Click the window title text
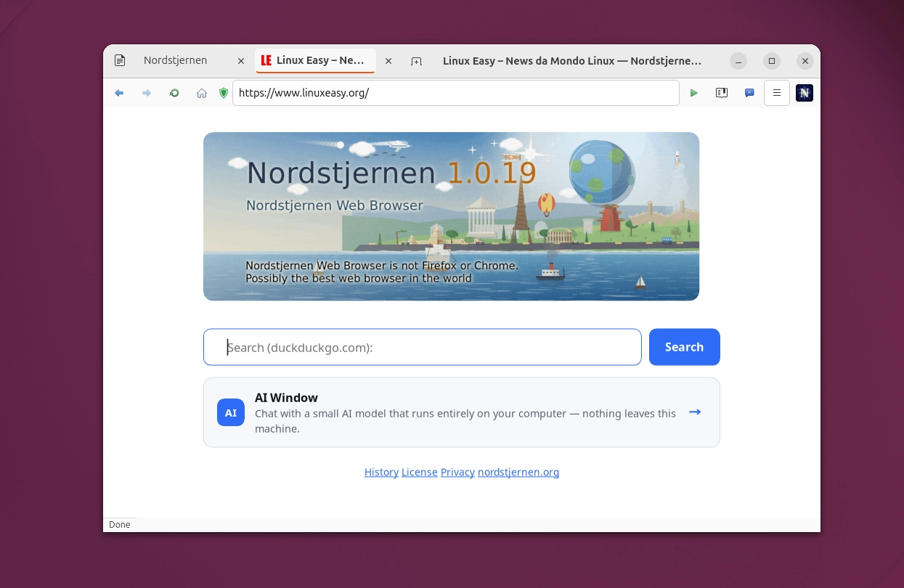Screen dimensions: 904x588 pyautogui.click(x=572, y=61)
